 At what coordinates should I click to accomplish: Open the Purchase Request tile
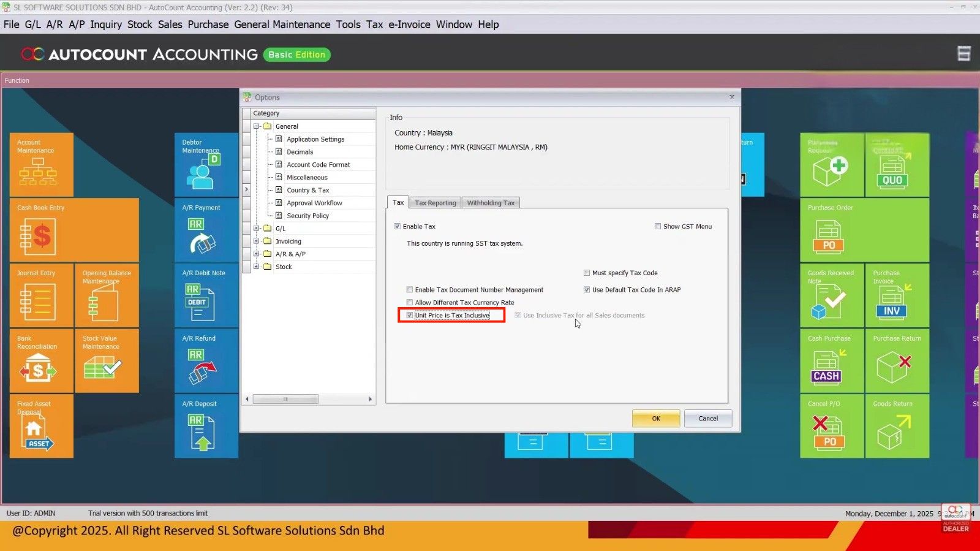point(832,165)
